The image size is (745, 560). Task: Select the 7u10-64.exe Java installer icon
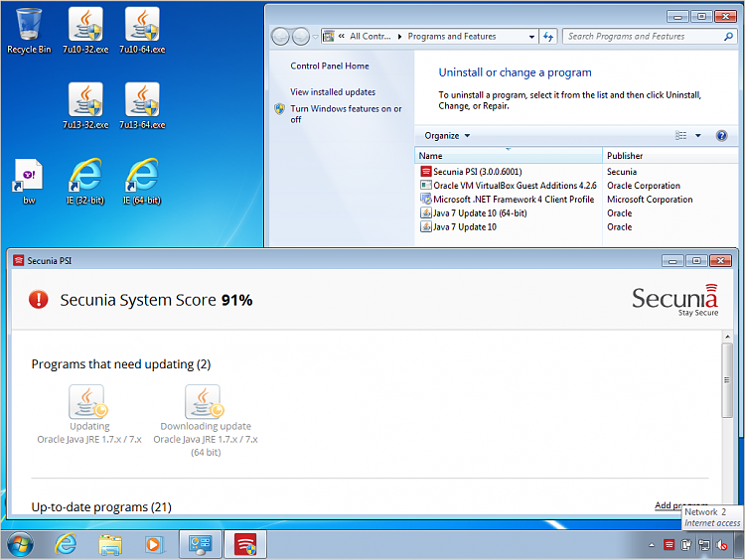142,31
